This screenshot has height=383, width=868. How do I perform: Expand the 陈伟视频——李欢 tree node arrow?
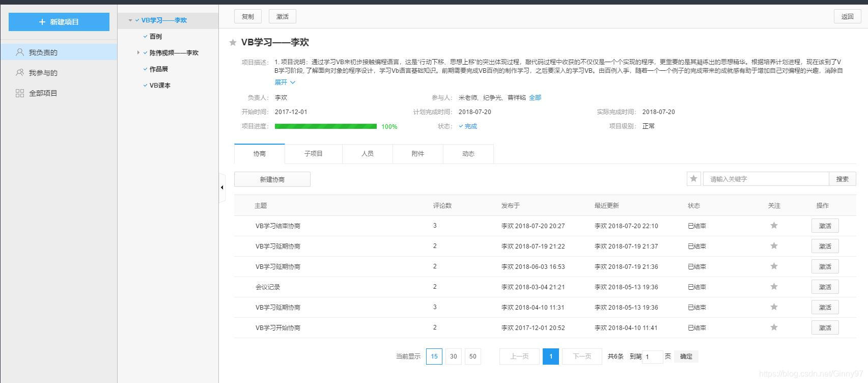pyautogui.click(x=138, y=52)
